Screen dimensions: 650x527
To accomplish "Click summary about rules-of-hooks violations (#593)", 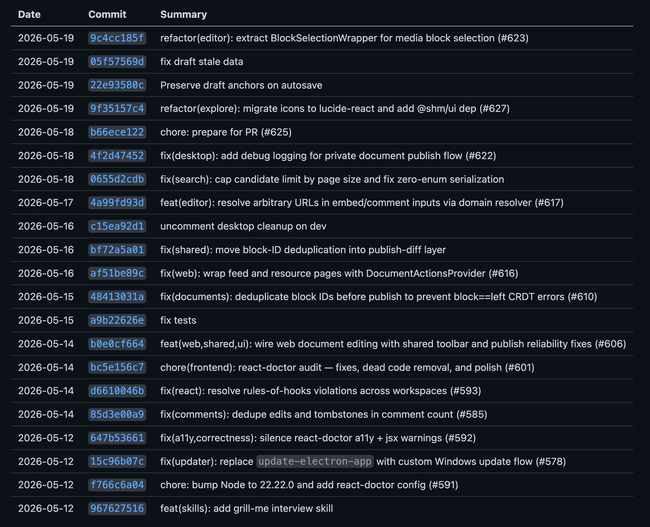I will point(320,391).
